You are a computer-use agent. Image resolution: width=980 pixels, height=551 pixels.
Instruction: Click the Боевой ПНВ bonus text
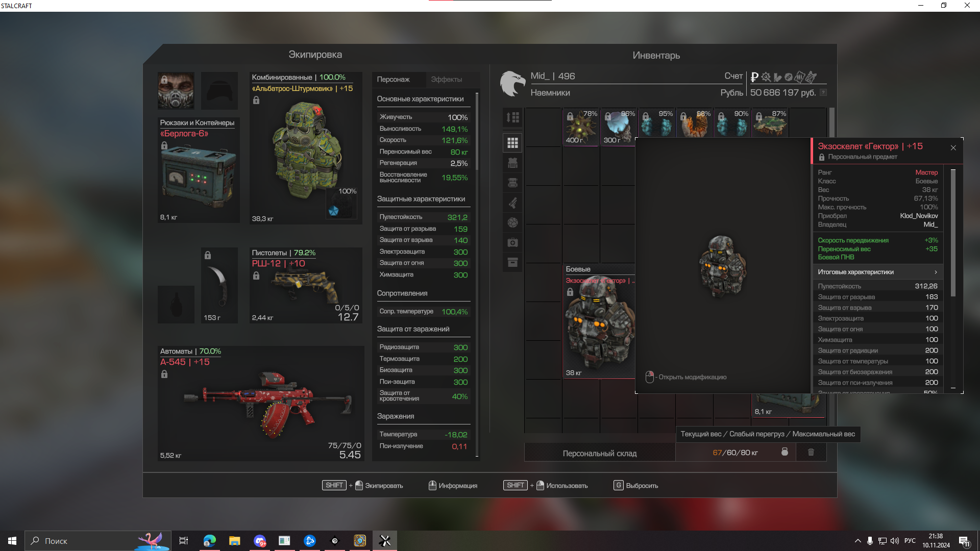click(836, 258)
